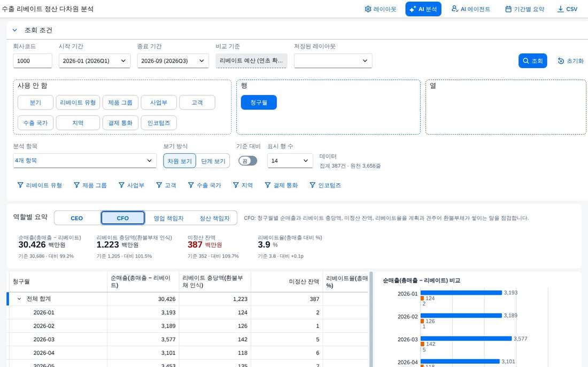Click the 조회 search button
Image resolution: width=588 pixels, height=367 pixels.
pyautogui.click(x=532, y=61)
